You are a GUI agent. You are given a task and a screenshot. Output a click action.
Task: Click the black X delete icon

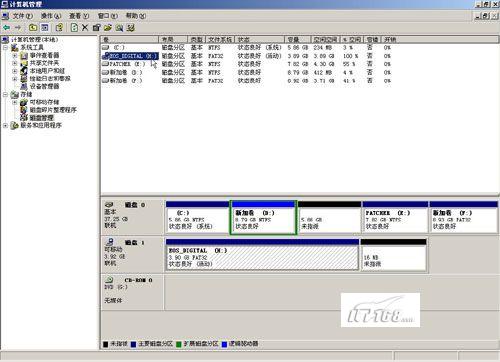point(85,28)
